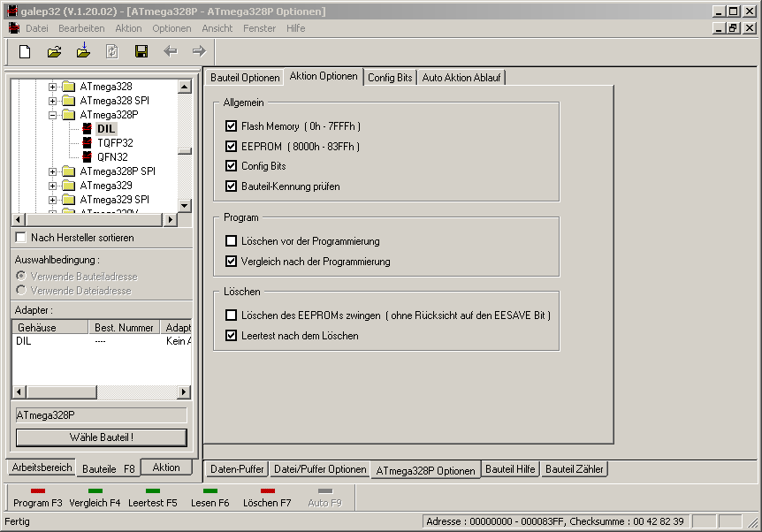Toggle Bauteil-Kennung prüfen checkbox
Viewport: 762px width, 532px height.
232,186
